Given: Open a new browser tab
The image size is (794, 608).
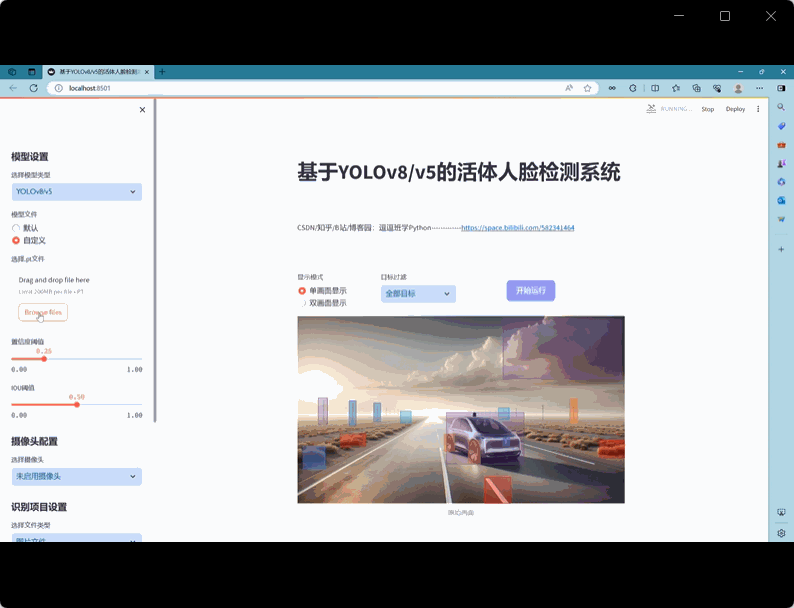Looking at the screenshot, I should [x=162, y=72].
